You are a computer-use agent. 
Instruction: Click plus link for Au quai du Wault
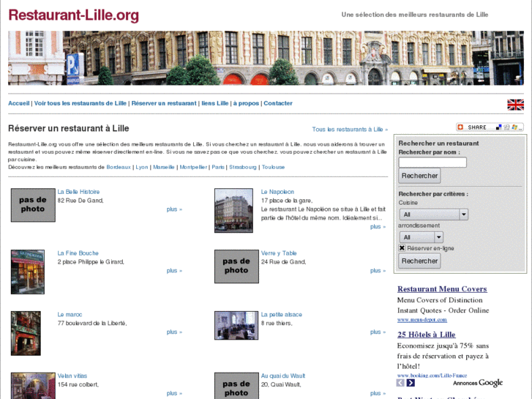[378, 394]
